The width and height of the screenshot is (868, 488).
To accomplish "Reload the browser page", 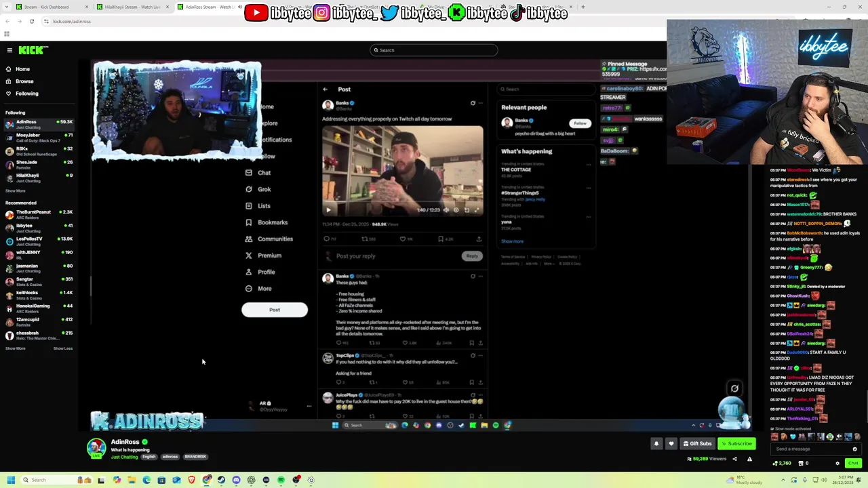I will coord(31,21).
